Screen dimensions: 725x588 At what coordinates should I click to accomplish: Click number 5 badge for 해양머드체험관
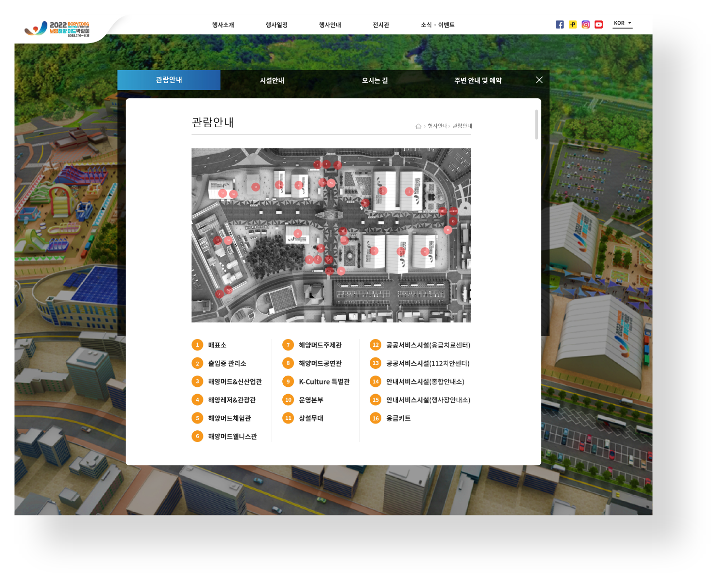point(197,418)
